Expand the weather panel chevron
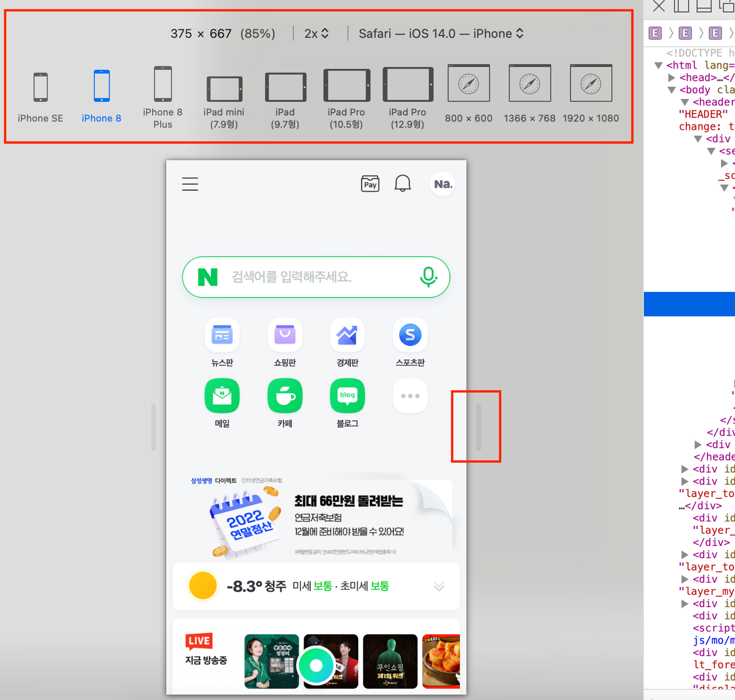The image size is (735, 700). point(439,586)
